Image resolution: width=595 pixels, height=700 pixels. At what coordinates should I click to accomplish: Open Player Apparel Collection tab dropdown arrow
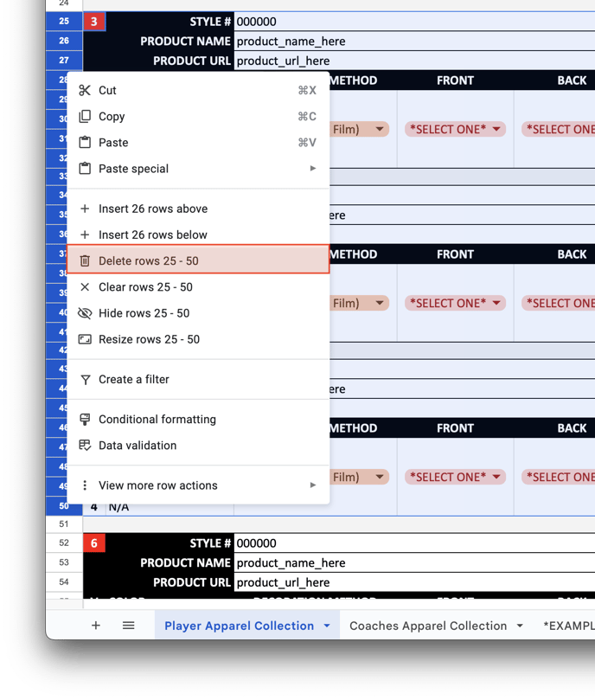coord(327,626)
